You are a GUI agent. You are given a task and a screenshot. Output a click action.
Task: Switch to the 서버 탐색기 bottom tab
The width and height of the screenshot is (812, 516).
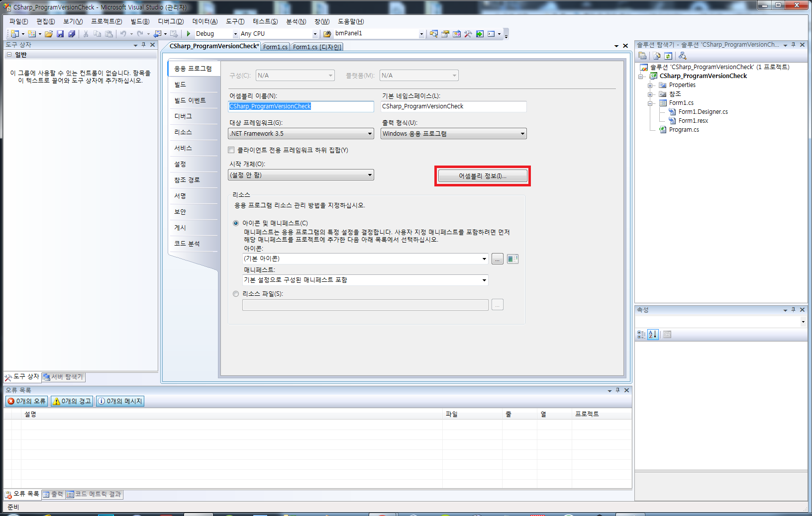coord(63,377)
